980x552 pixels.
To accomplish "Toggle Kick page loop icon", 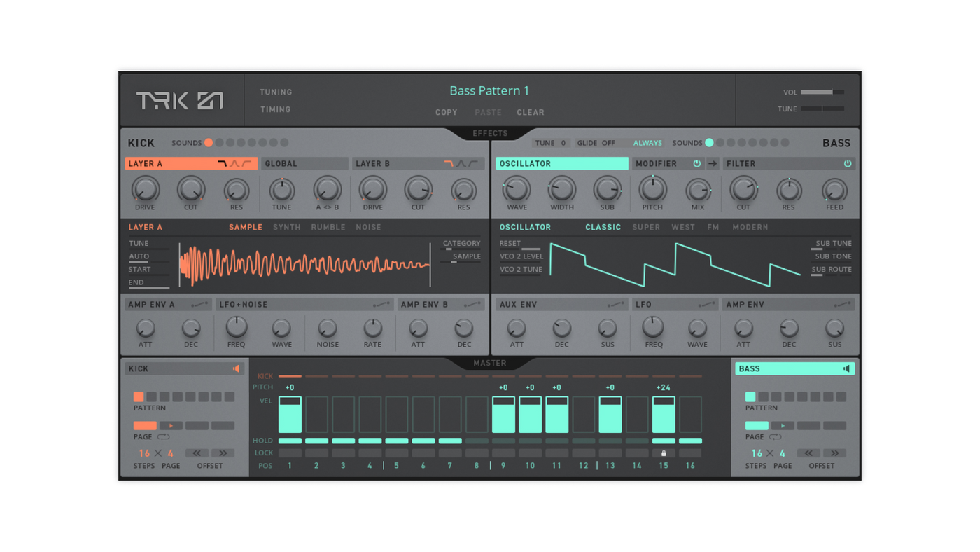I will click(163, 437).
